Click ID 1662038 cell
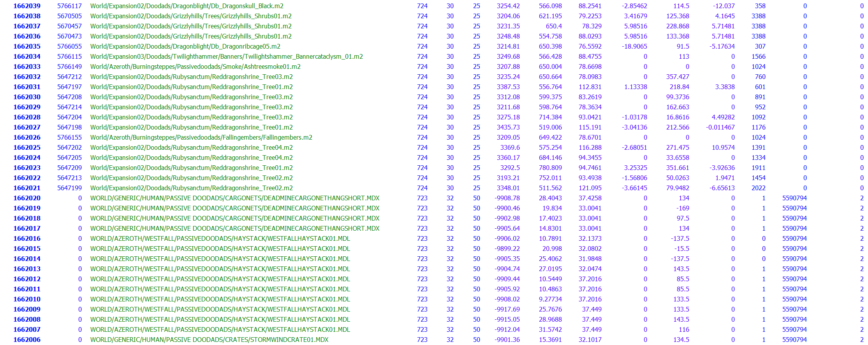Image resolution: width=868 pixels, height=345 pixels. point(27,16)
